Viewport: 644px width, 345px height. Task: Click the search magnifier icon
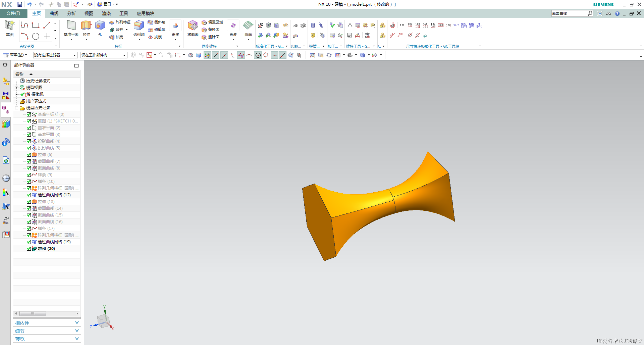tap(590, 13)
